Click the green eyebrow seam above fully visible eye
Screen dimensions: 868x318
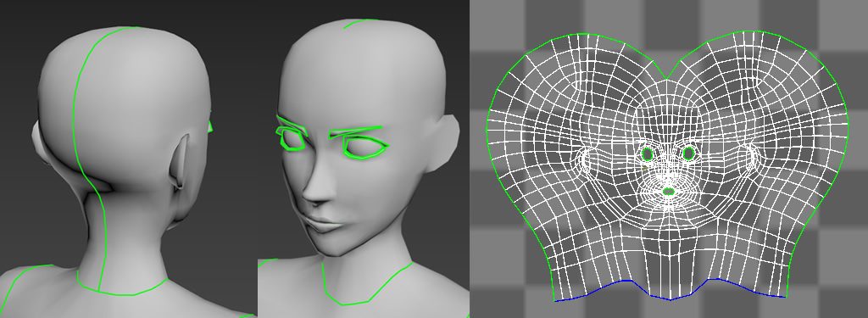pos(355,131)
